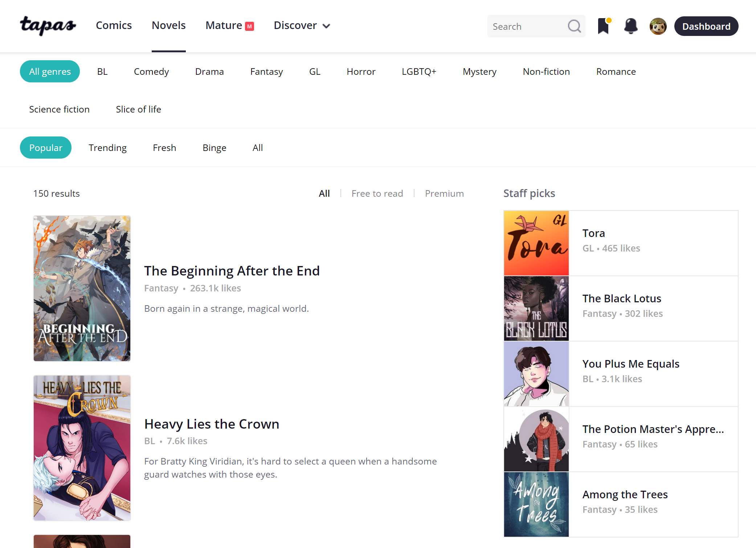Filter by Fantasy genre
This screenshot has height=548, width=756.
pos(266,71)
